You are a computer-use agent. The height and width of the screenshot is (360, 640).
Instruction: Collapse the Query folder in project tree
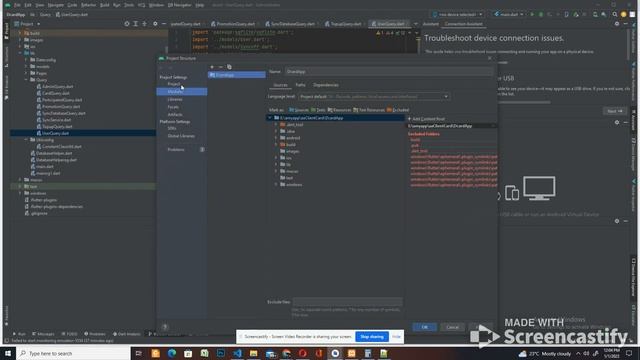pyautogui.click(x=26, y=80)
